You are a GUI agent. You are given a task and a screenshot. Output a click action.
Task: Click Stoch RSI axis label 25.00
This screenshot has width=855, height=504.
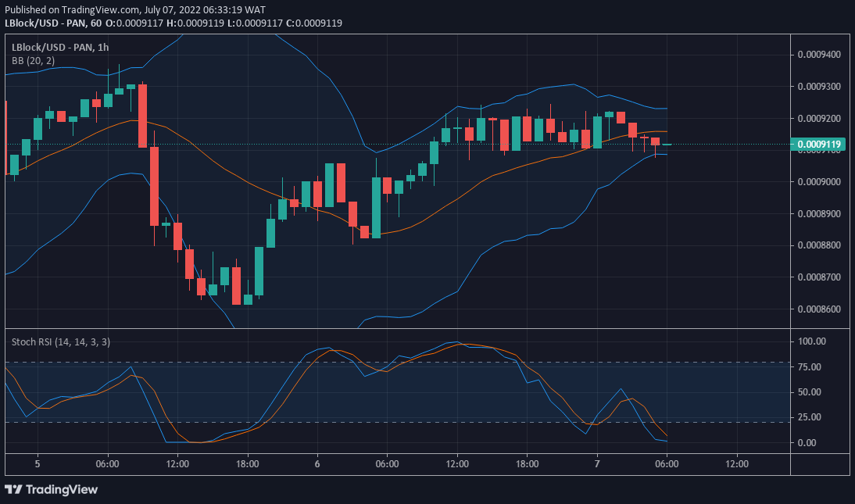click(x=810, y=417)
